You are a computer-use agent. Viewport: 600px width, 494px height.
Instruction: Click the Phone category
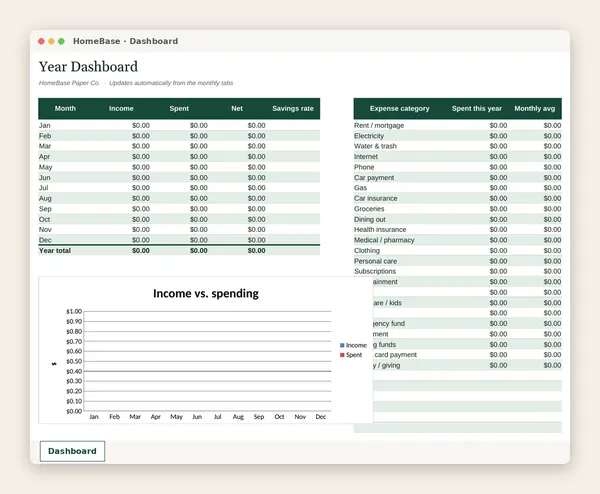tap(364, 167)
